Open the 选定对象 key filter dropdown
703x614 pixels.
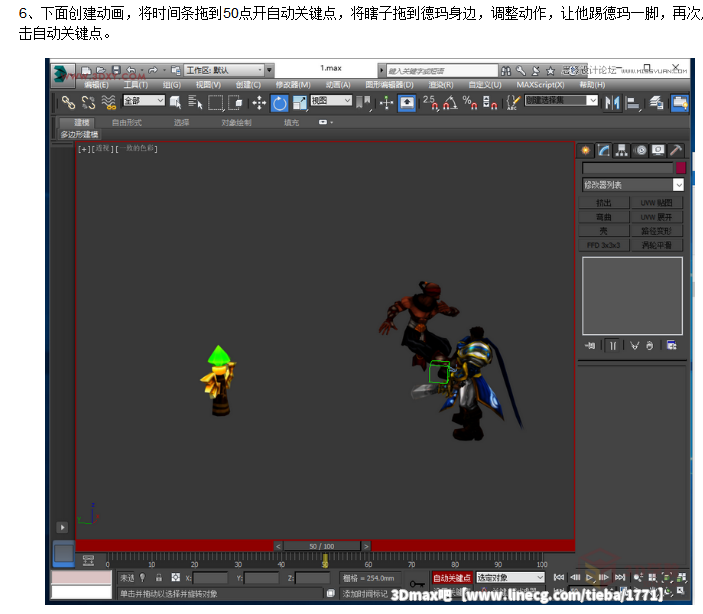click(510, 577)
